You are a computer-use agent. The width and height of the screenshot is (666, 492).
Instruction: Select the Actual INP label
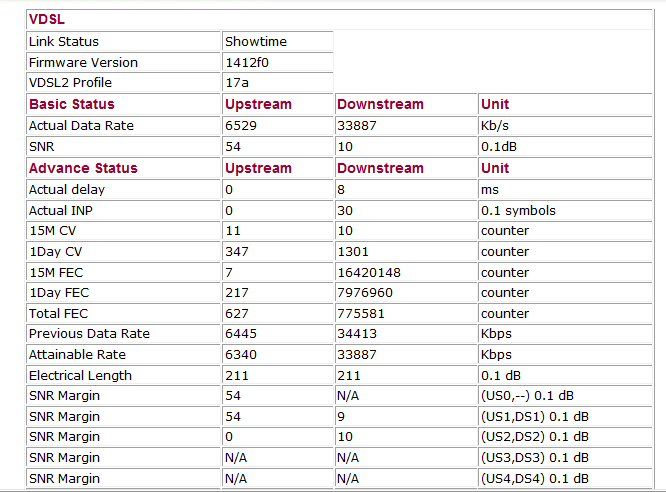[x=61, y=210]
